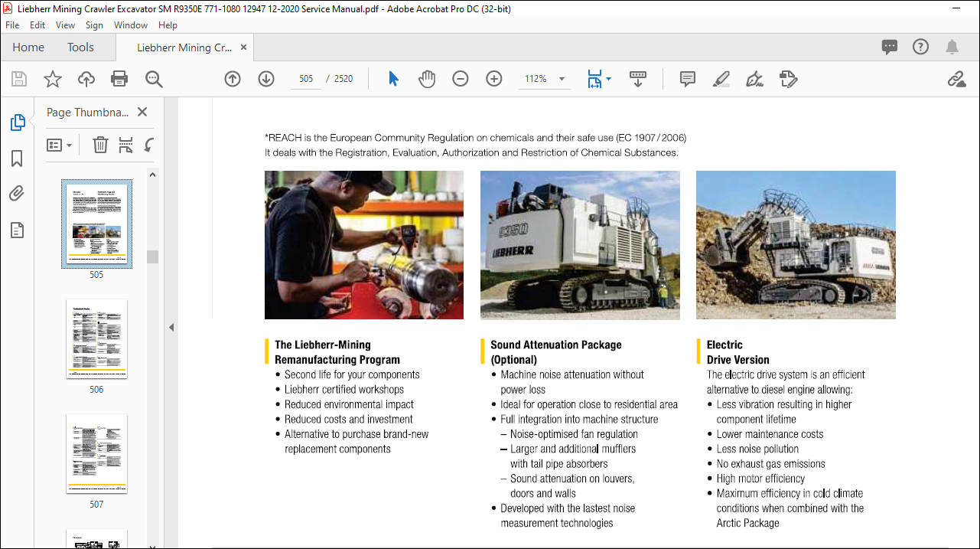Image resolution: width=980 pixels, height=549 pixels.
Task: Click the text 'Liebherr certified workshops'
Action: click(x=344, y=390)
